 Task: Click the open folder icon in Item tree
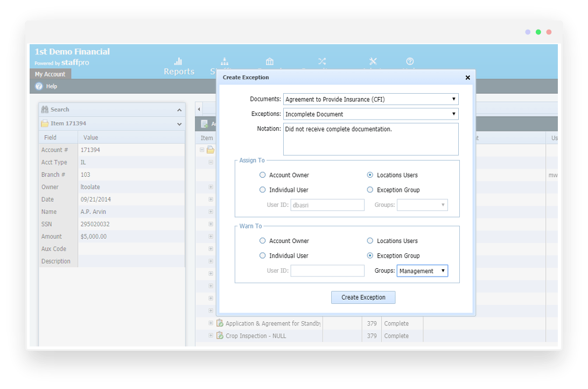211,150
